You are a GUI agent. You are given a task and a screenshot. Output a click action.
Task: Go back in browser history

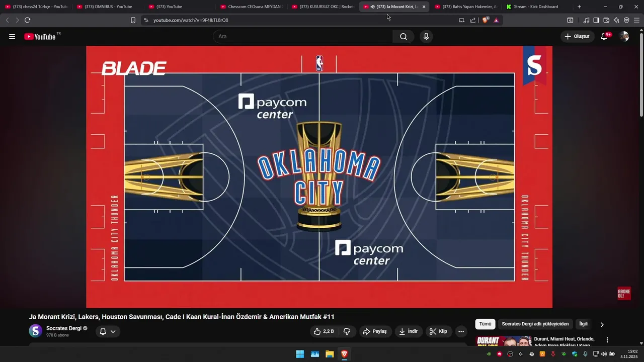click(7, 20)
